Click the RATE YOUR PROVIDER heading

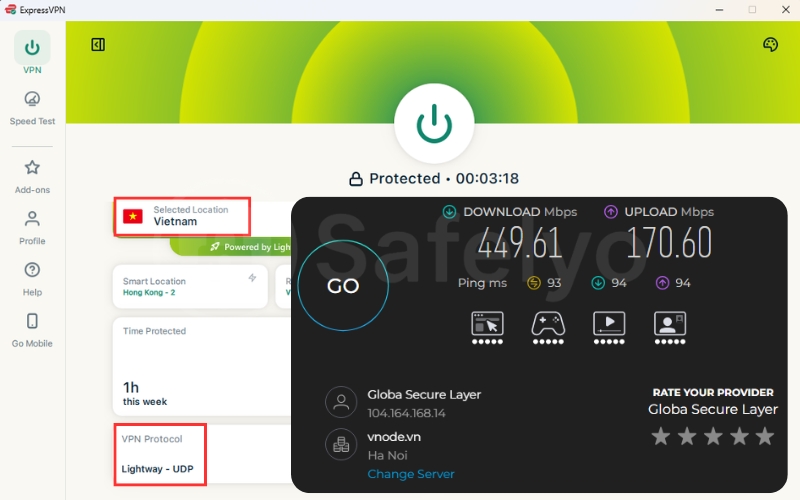tap(713, 392)
